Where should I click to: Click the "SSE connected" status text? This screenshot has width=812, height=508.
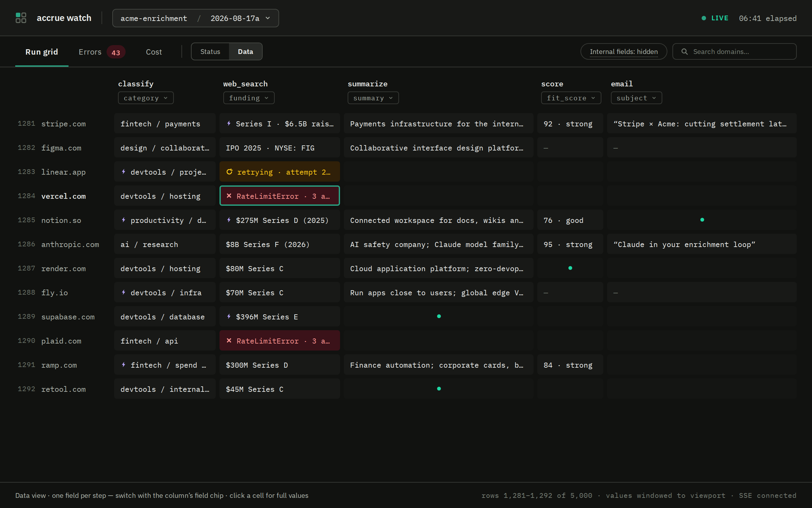(768, 495)
